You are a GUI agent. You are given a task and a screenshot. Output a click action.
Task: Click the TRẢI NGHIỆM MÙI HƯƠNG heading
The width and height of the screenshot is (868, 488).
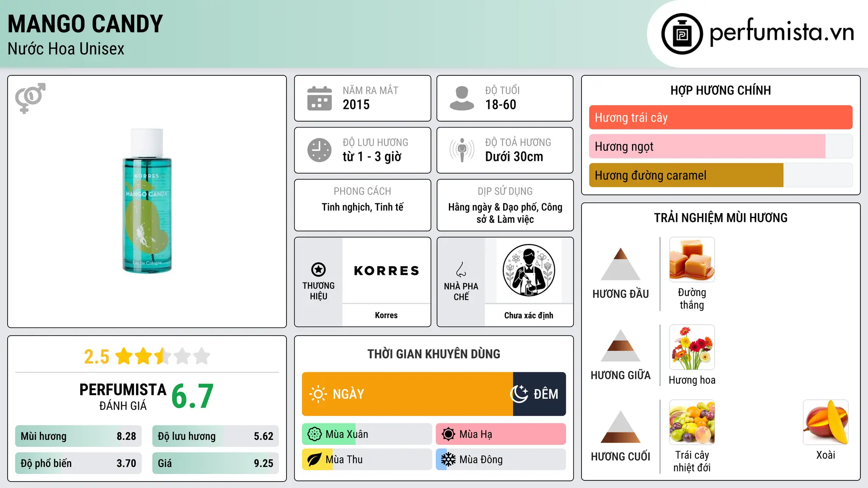click(x=721, y=218)
